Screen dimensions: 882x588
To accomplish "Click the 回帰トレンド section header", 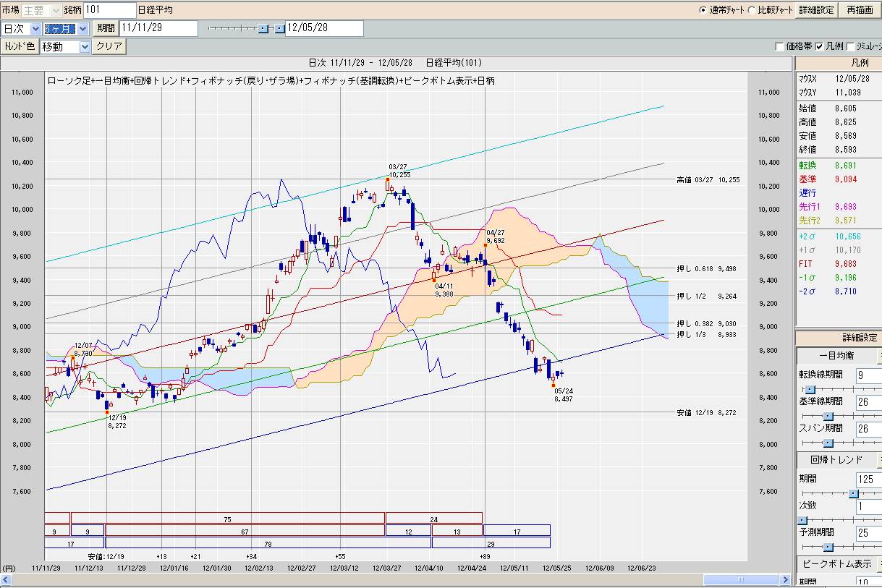I will [836, 460].
